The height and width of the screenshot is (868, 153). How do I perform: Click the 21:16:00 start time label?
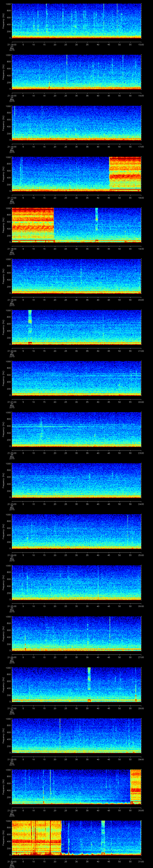click(x=12, y=147)
